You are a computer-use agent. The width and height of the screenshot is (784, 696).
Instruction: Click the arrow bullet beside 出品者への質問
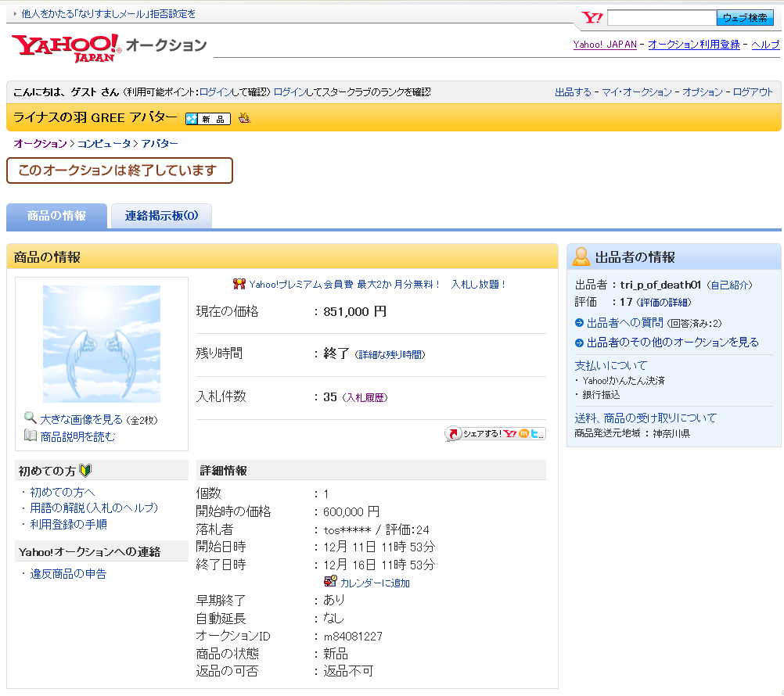coord(579,323)
